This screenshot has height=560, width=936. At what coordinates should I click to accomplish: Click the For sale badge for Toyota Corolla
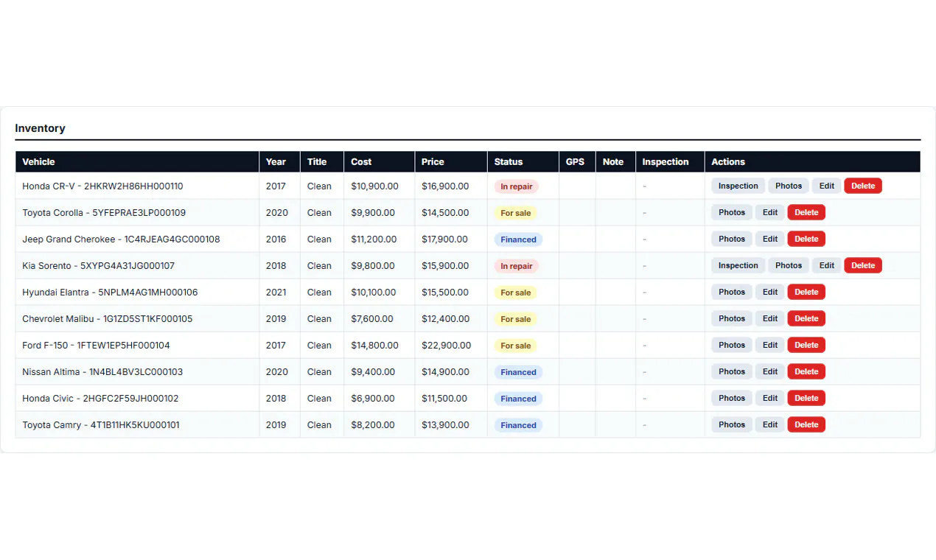(x=515, y=213)
